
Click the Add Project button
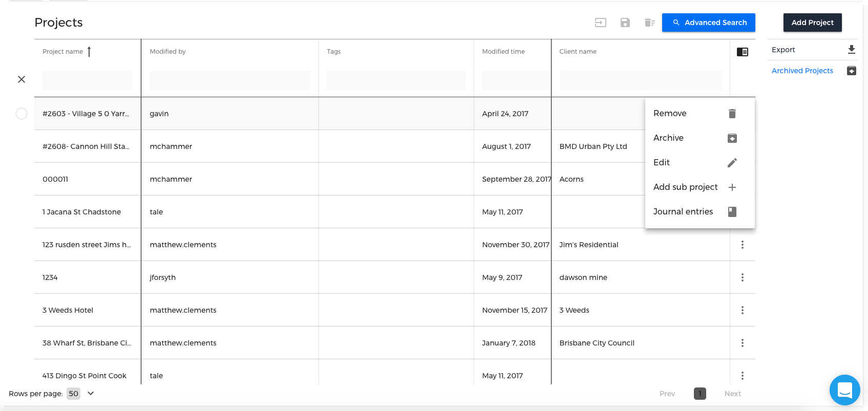(x=813, y=23)
